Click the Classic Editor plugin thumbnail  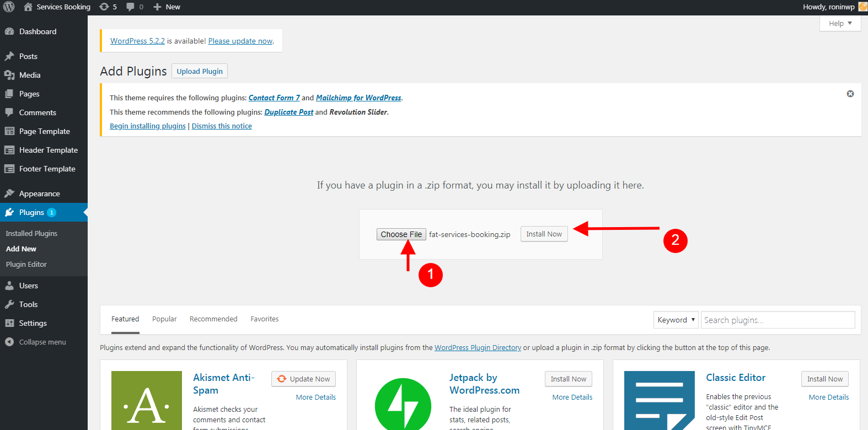[660, 400]
